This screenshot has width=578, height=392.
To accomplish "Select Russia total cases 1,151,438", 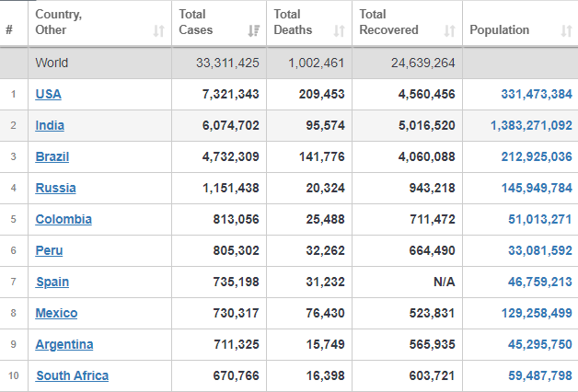I will [x=230, y=188].
